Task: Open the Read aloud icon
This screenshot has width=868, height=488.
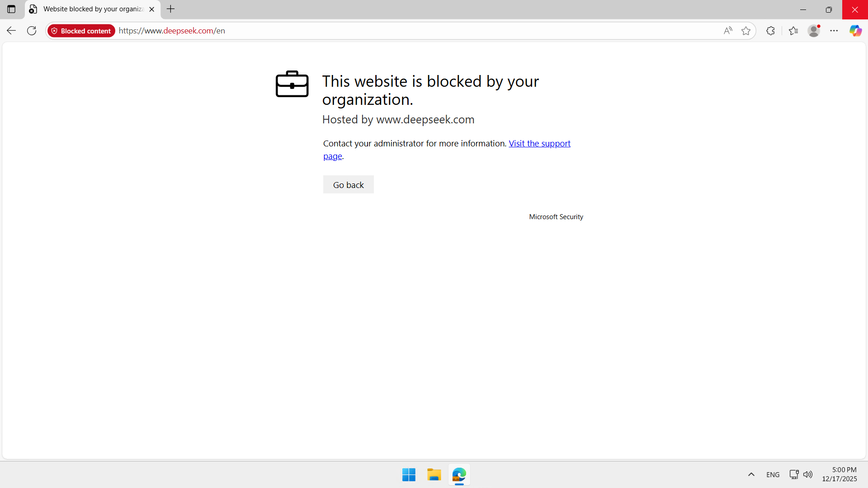Action: click(x=727, y=31)
